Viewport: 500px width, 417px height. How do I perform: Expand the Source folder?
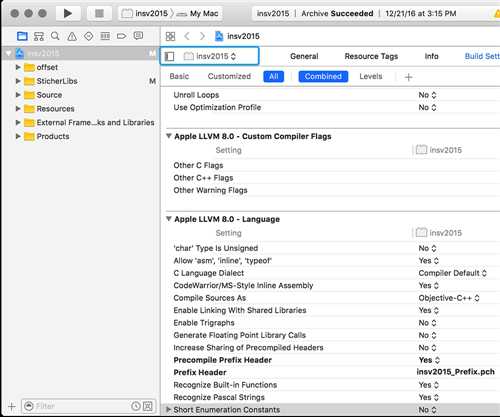click(18, 95)
